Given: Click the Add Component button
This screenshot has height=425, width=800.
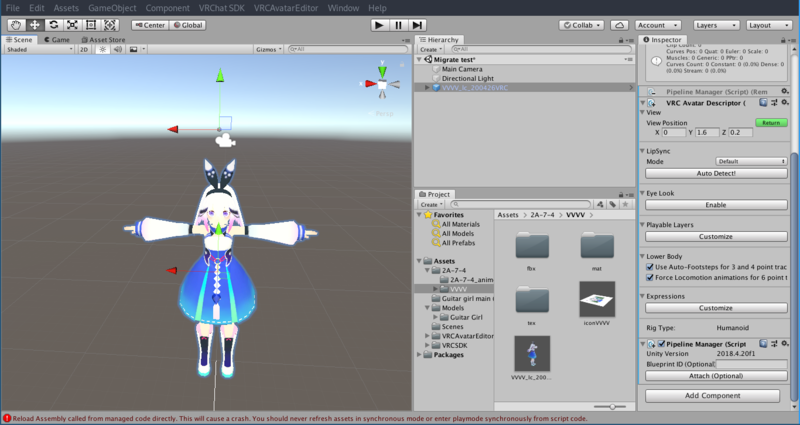Looking at the screenshot, I should click(712, 395).
